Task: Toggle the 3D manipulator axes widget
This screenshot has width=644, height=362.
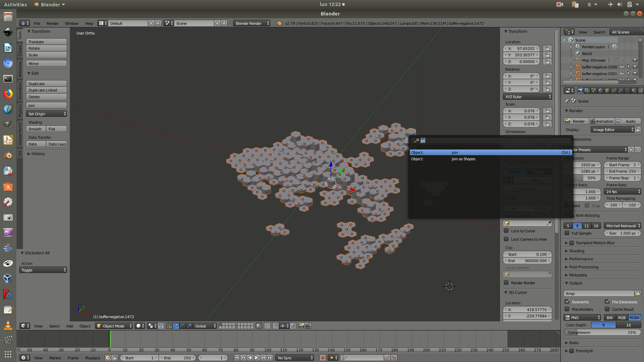Action: click(169, 326)
